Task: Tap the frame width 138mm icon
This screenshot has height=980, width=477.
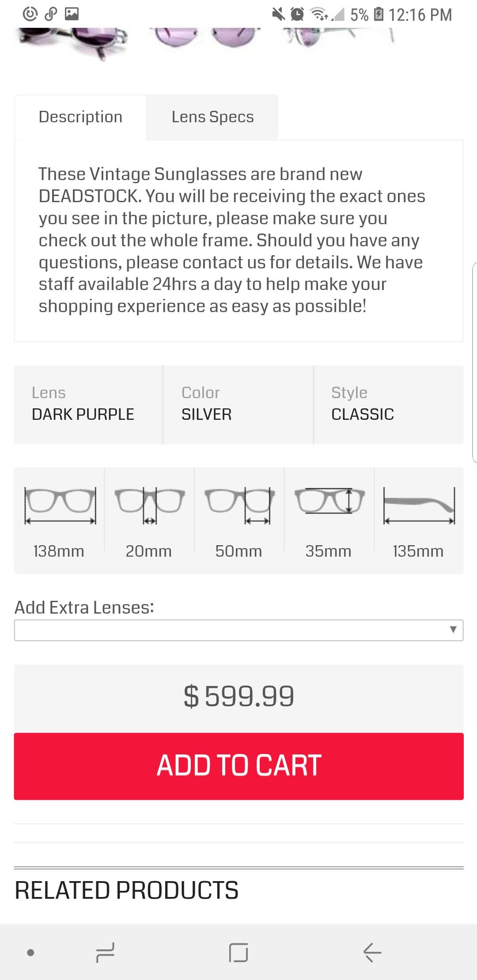Action: [x=60, y=506]
